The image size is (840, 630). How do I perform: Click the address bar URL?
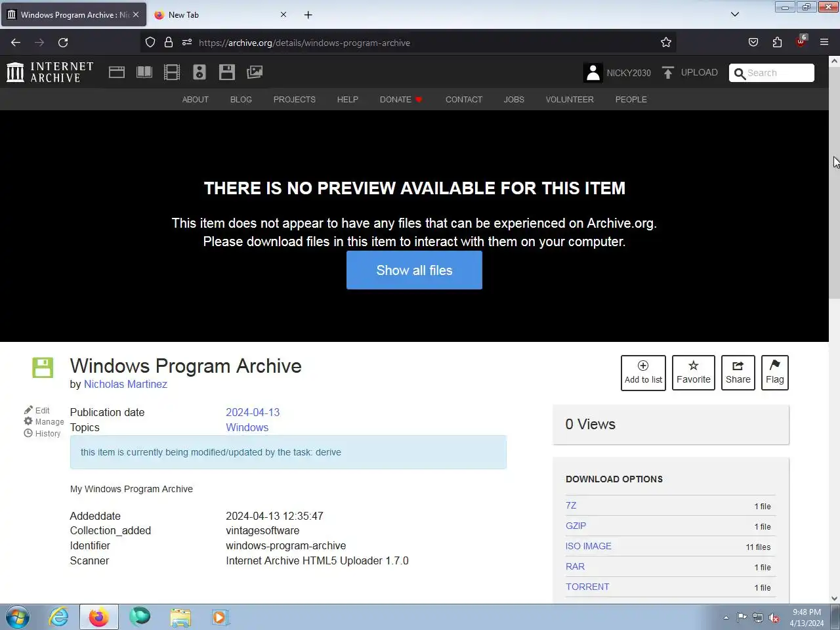coord(304,43)
